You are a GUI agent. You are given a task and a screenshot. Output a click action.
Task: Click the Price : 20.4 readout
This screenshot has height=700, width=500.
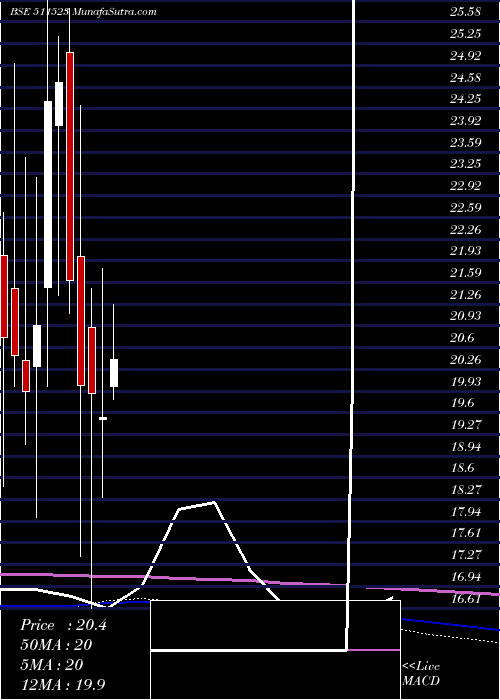63,625
